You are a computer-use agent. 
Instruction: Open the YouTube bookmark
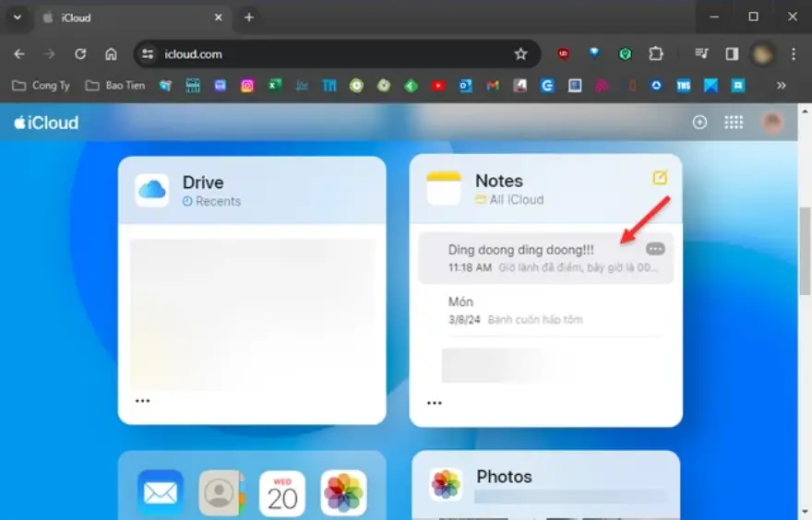pyautogui.click(x=438, y=86)
